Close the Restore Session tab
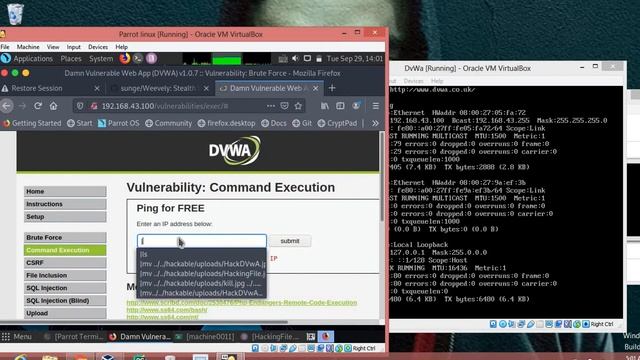The image size is (640, 360). pos(97,88)
